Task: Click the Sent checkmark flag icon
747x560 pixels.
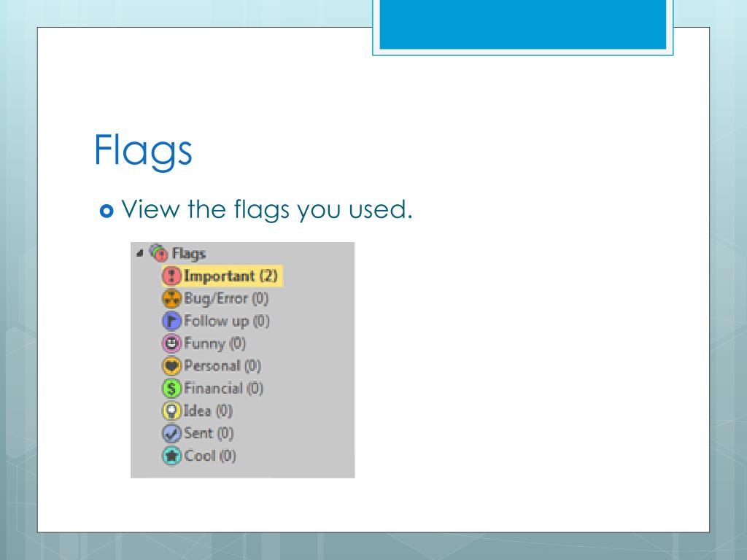Action: (x=171, y=433)
